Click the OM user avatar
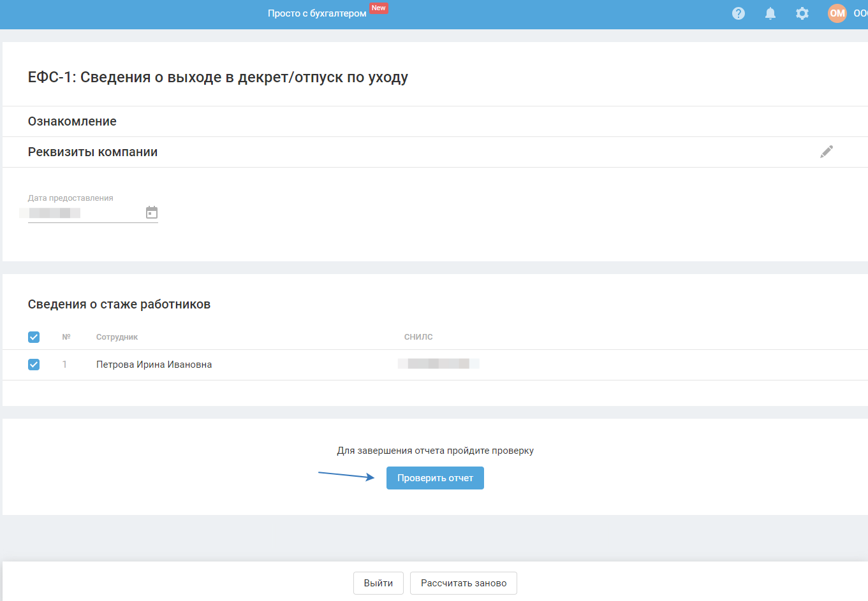868x601 pixels. (837, 13)
